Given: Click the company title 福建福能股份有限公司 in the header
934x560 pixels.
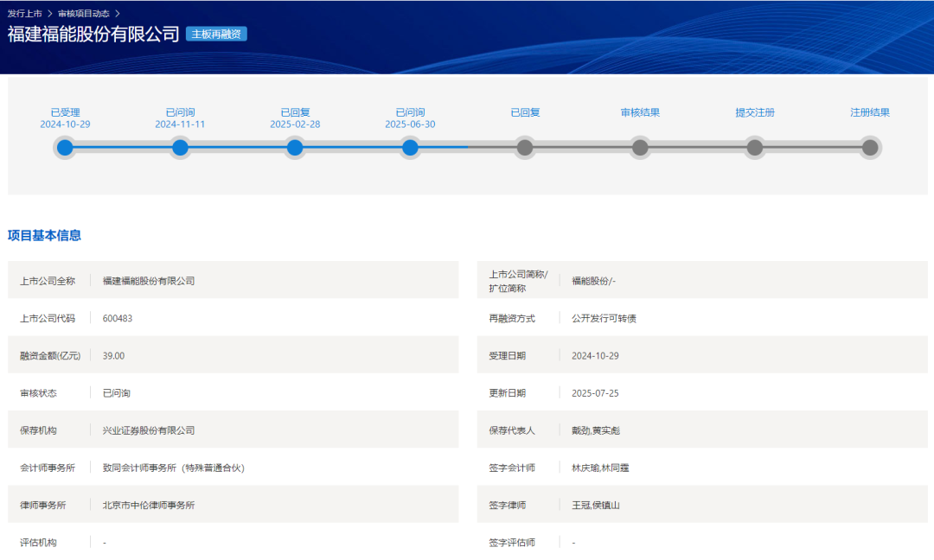Looking at the screenshot, I should (93, 35).
